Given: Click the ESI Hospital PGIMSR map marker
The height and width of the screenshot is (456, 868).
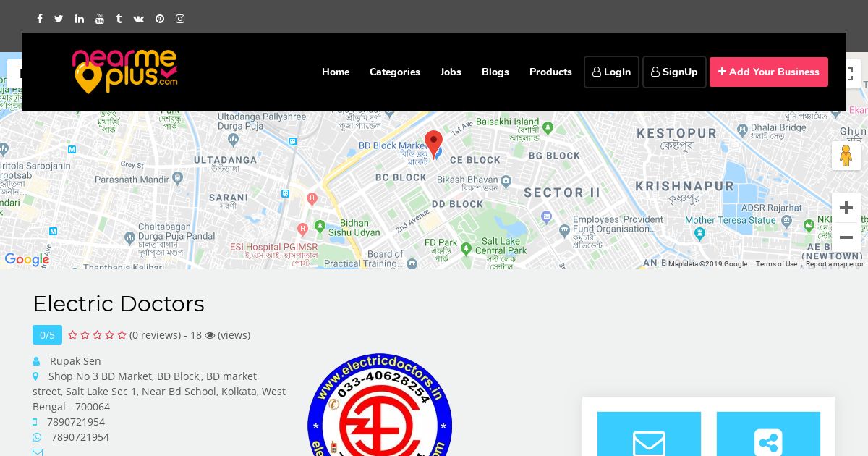Looking at the screenshot, I should (303, 229).
